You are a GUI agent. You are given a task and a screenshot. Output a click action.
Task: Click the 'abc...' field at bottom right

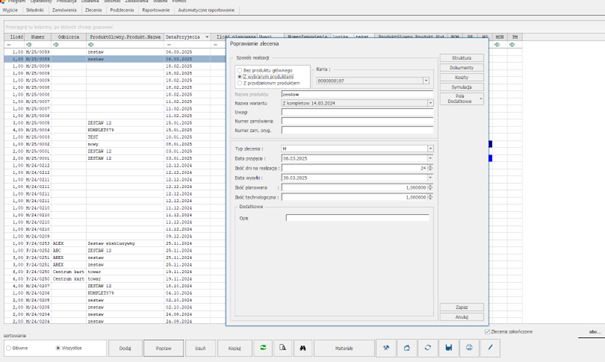(591, 332)
